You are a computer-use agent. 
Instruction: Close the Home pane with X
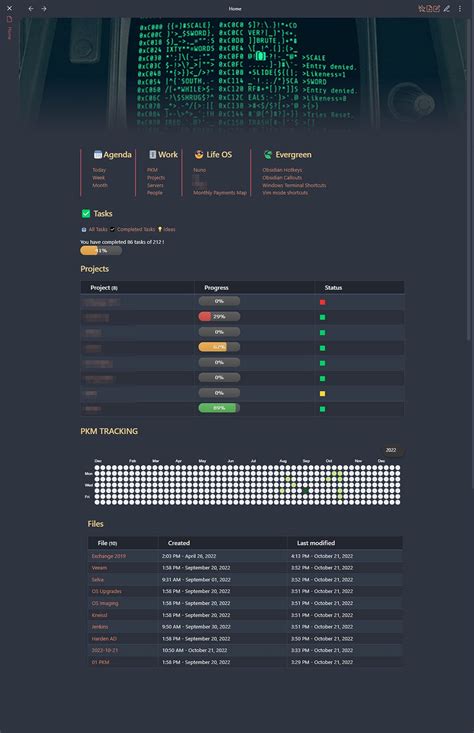(9, 8)
